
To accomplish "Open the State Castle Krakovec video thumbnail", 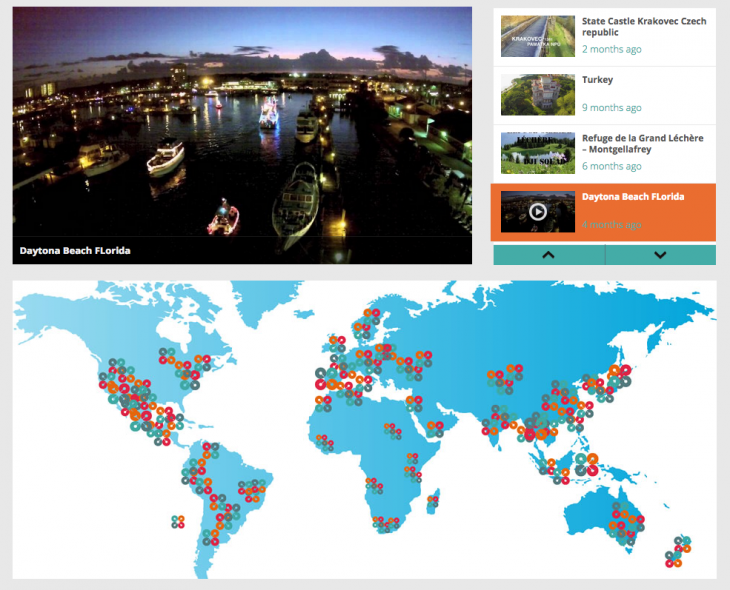I will click(538, 36).
